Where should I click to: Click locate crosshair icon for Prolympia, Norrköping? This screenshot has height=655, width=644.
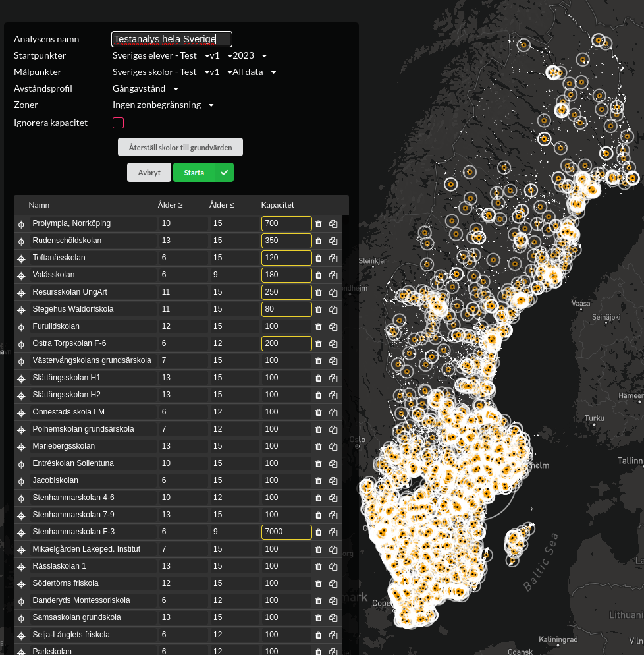coord(21,224)
